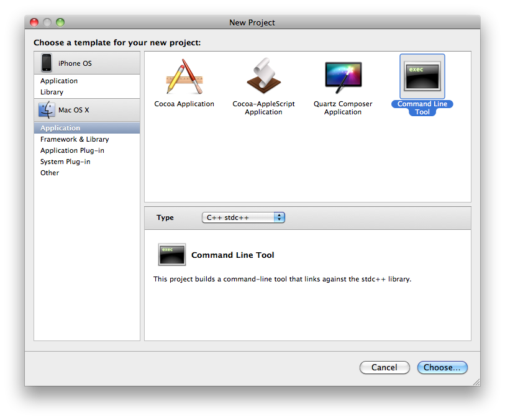The height and width of the screenshot is (420, 505).
Task: Click the Cocoa Application label text
Action: click(x=184, y=104)
